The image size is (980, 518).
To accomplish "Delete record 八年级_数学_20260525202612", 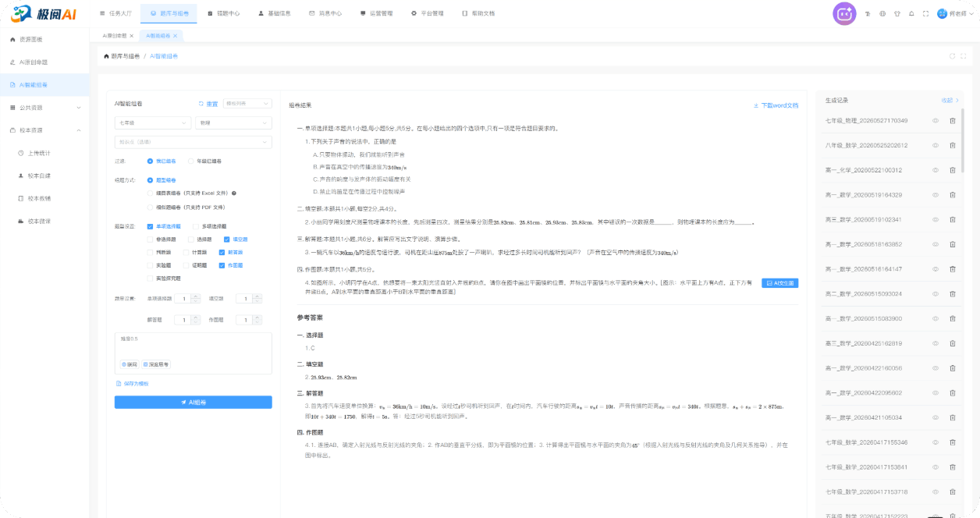I will coord(952,145).
